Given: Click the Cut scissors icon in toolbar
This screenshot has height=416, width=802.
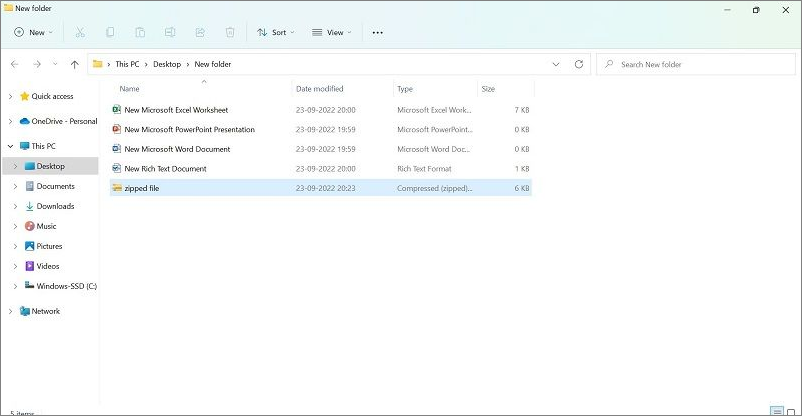Looking at the screenshot, I should pyautogui.click(x=80, y=32).
